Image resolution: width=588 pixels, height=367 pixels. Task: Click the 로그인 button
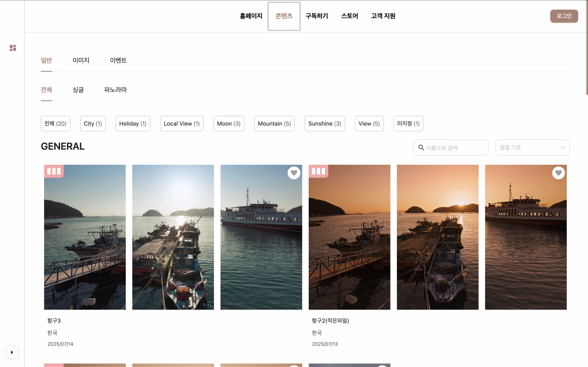pyautogui.click(x=564, y=16)
